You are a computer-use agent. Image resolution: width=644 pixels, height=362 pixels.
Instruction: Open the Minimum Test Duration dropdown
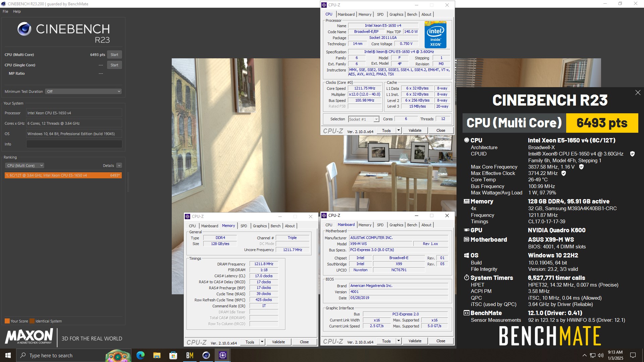click(x=83, y=92)
